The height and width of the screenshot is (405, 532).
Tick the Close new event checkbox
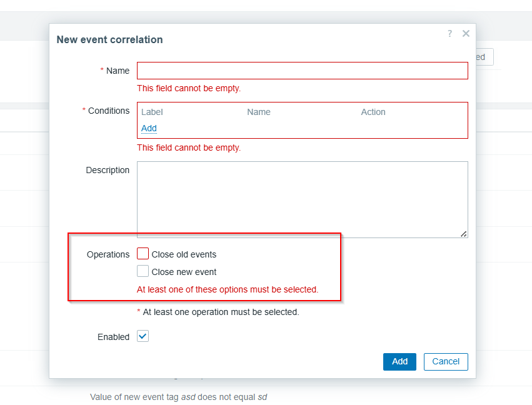[x=143, y=271]
